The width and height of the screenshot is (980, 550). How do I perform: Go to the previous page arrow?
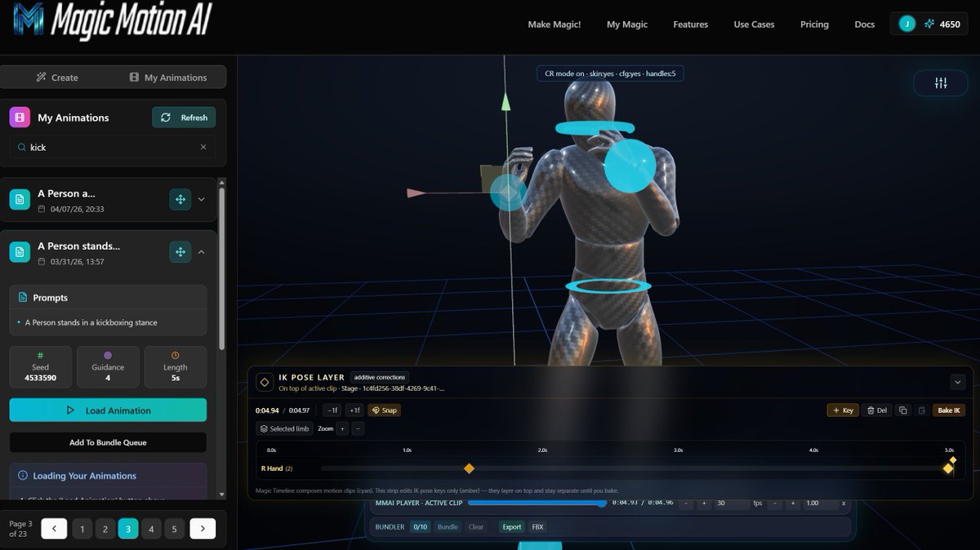54,529
